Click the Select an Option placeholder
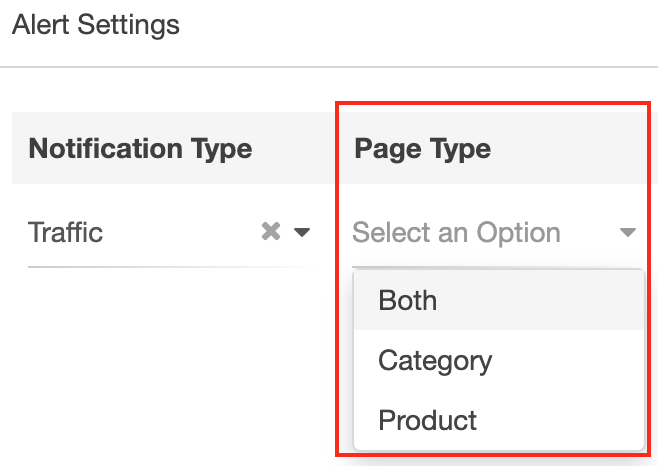This screenshot has width=658, height=466. point(456,233)
